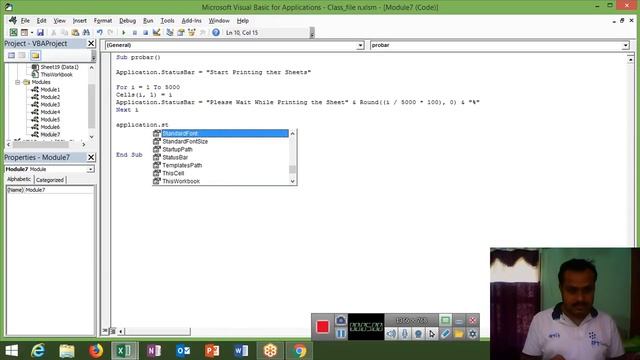Open the toolbar options dropdown arrow
The image size is (640, 360).
(312, 33)
